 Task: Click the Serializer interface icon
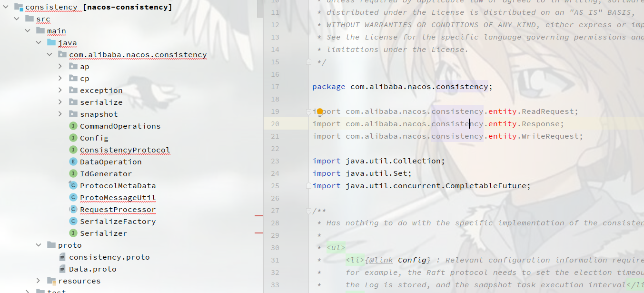tap(73, 233)
